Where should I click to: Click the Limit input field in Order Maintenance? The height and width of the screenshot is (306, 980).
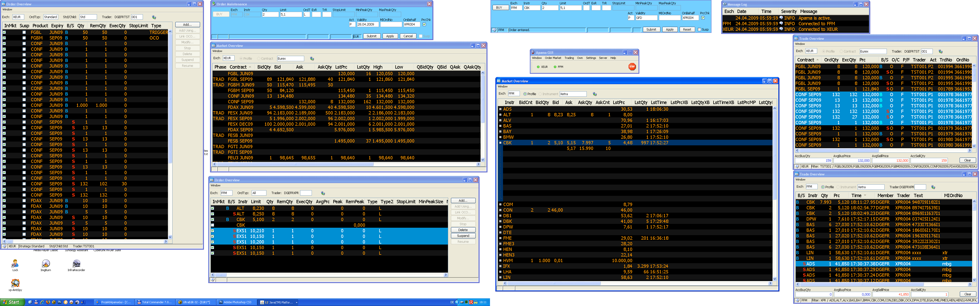(x=291, y=15)
